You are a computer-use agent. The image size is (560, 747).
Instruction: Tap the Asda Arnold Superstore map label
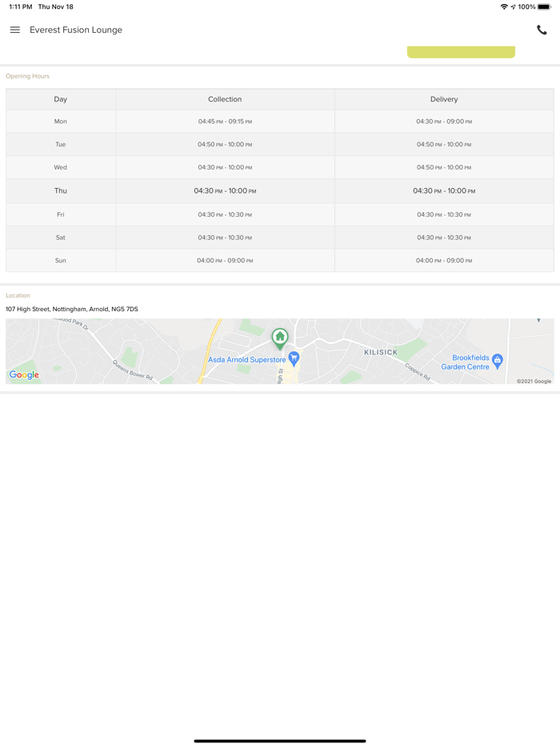[x=246, y=360]
